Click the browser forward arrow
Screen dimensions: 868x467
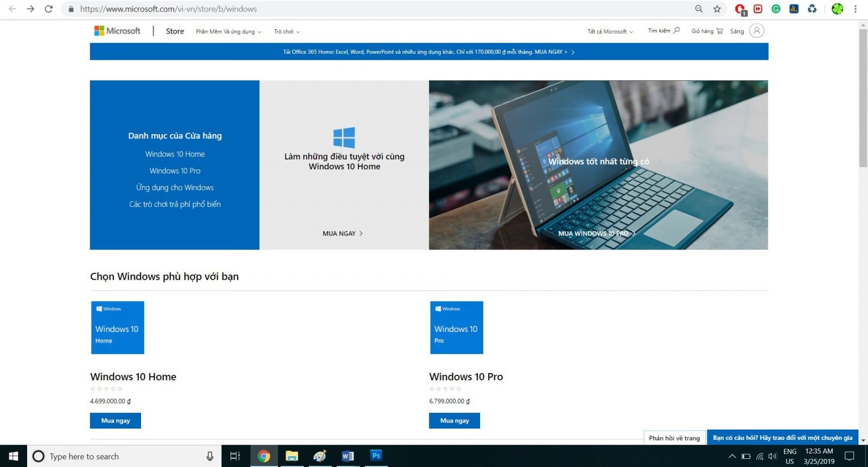[x=30, y=9]
